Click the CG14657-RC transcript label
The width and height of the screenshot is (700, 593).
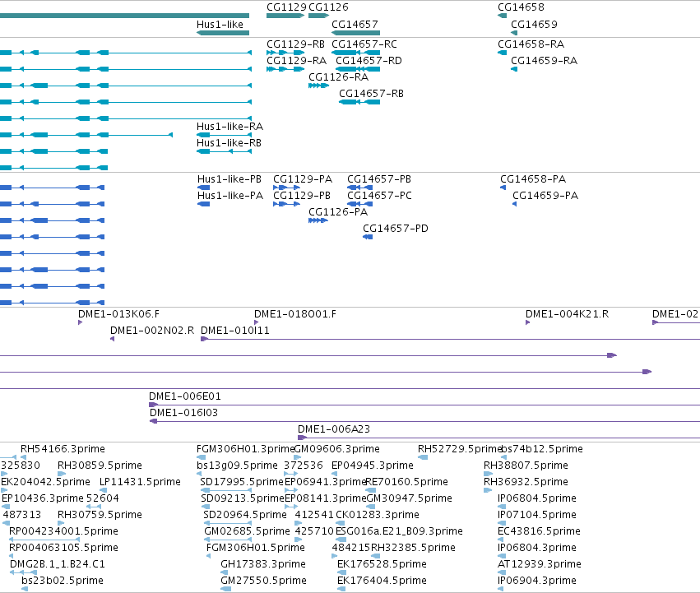pos(364,44)
